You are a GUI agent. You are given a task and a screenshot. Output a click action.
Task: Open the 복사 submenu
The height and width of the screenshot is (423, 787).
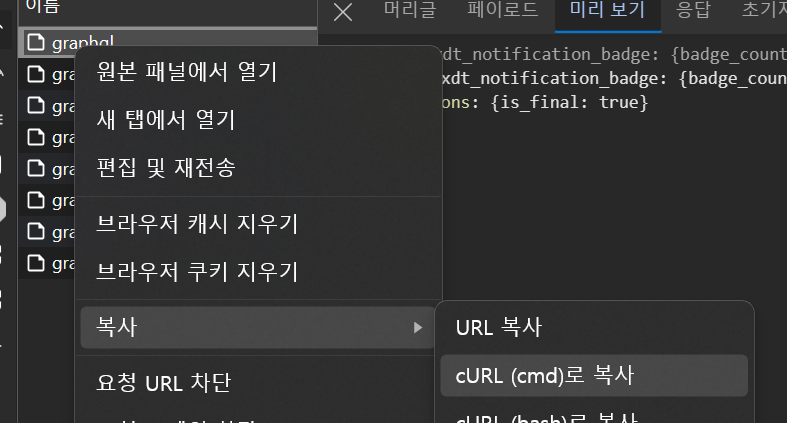[x=257, y=327]
